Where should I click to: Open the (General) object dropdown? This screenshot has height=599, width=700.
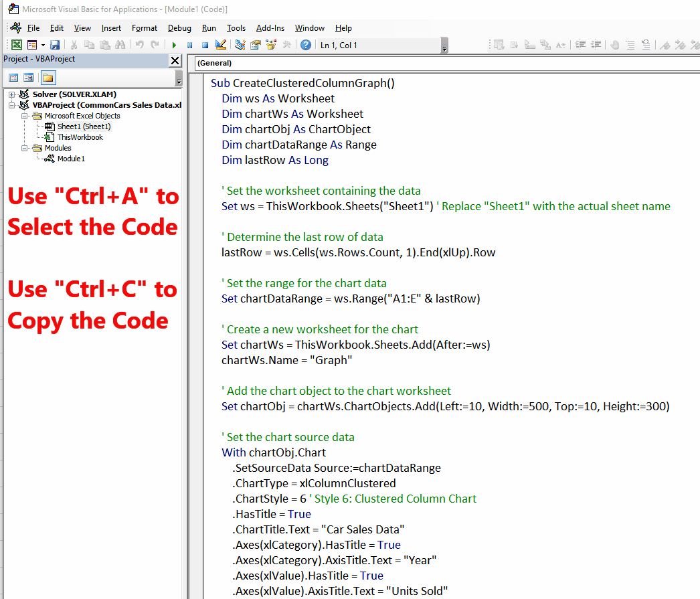[x=447, y=63]
